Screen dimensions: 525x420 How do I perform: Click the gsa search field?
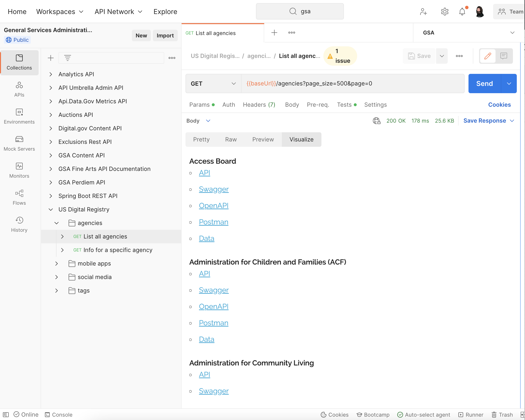(300, 11)
